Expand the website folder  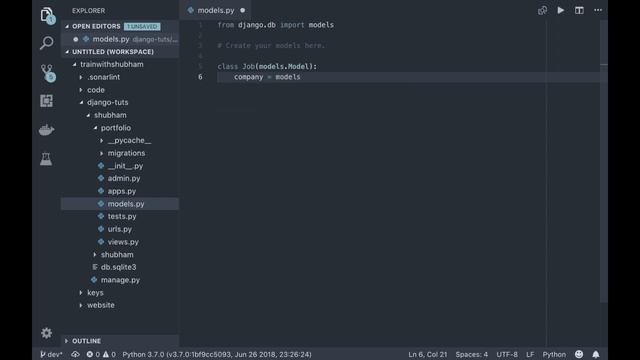[81, 305]
